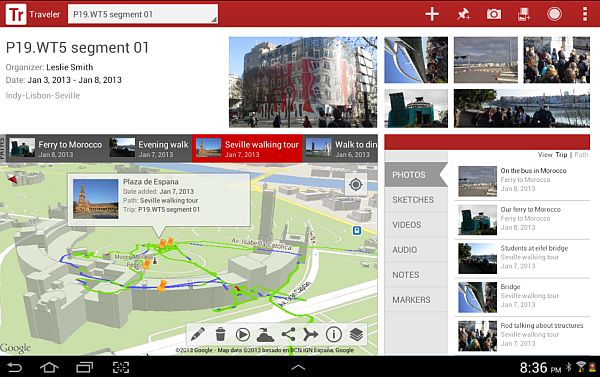Select the Walk to din path tab
The image size is (600, 377).
pyautogui.click(x=341, y=149)
